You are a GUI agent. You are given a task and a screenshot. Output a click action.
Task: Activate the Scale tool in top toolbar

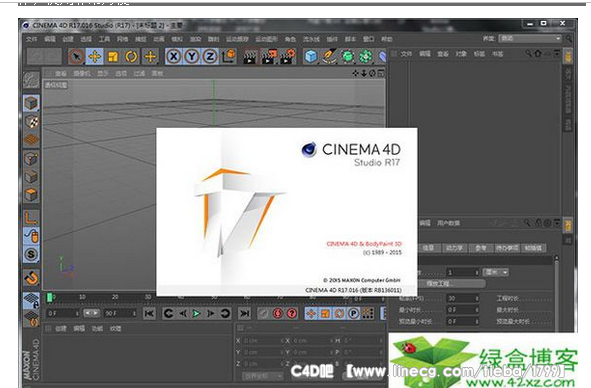pyautogui.click(x=113, y=57)
